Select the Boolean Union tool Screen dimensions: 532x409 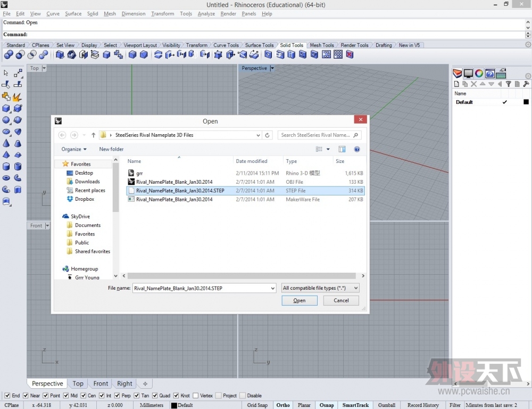[9, 54]
